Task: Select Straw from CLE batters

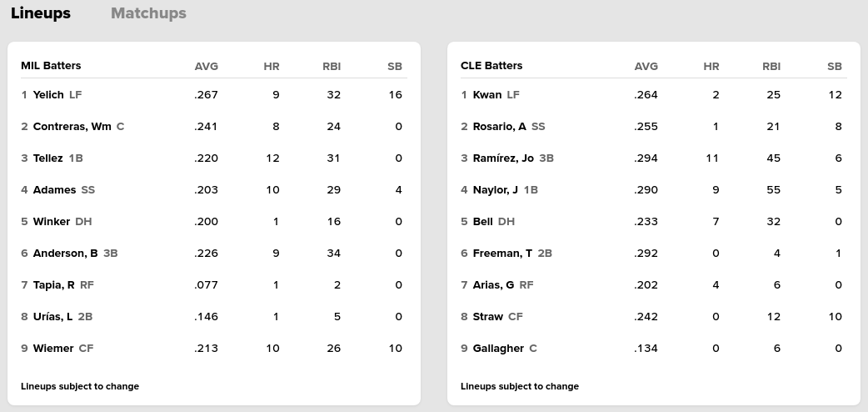Action: pyautogui.click(x=488, y=317)
